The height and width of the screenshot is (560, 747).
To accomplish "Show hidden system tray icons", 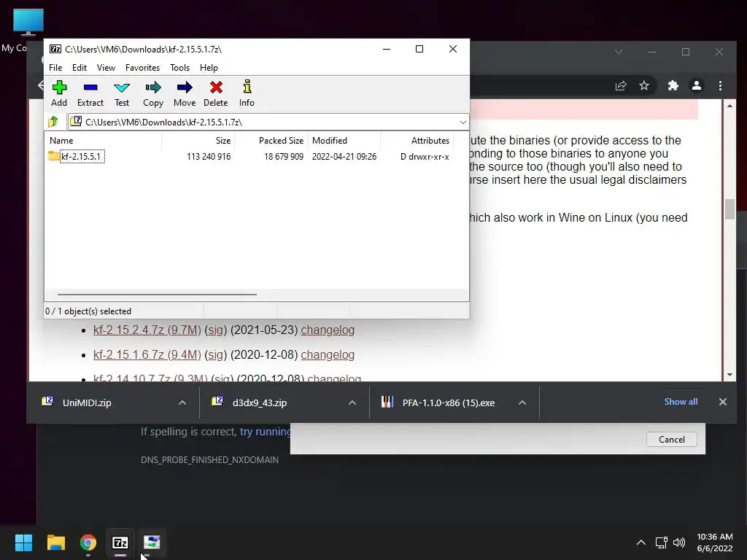I will [x=641, y=542].
